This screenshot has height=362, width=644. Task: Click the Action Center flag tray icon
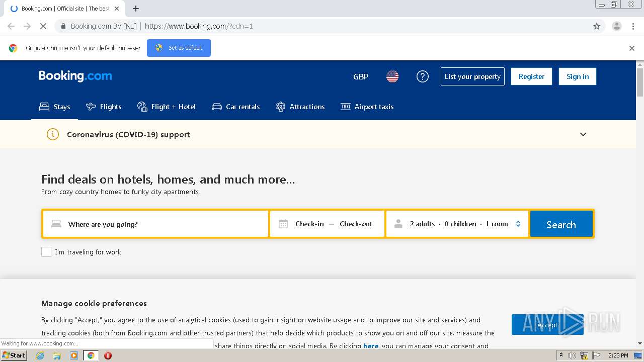pyautogui.click(x=596, y=355)
